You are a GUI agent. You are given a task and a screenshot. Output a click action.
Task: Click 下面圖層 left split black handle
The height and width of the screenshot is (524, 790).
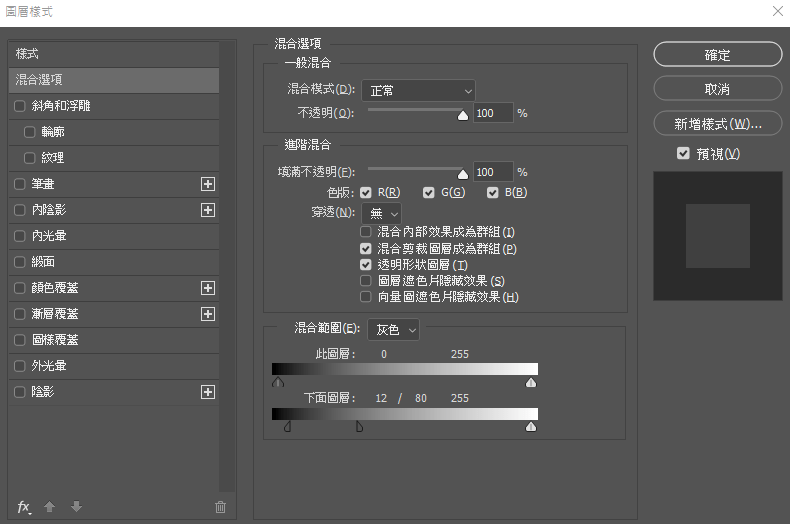288,427
